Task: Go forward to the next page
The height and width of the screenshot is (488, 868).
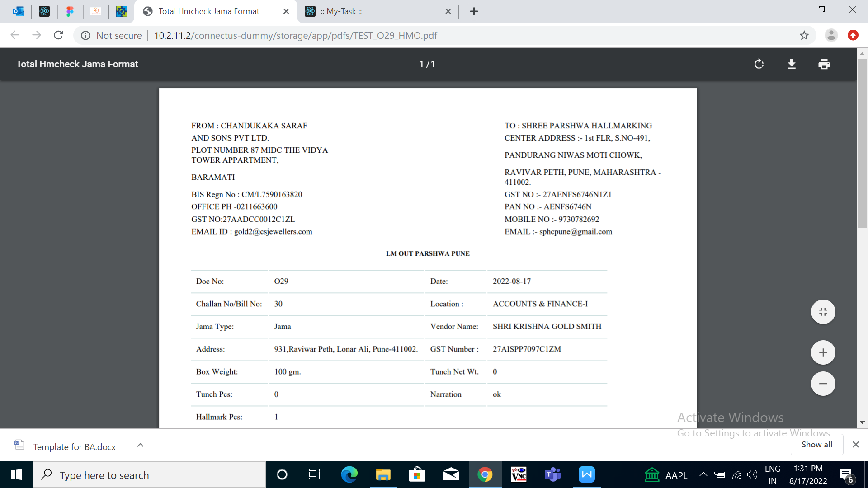Action: [37, 35]
